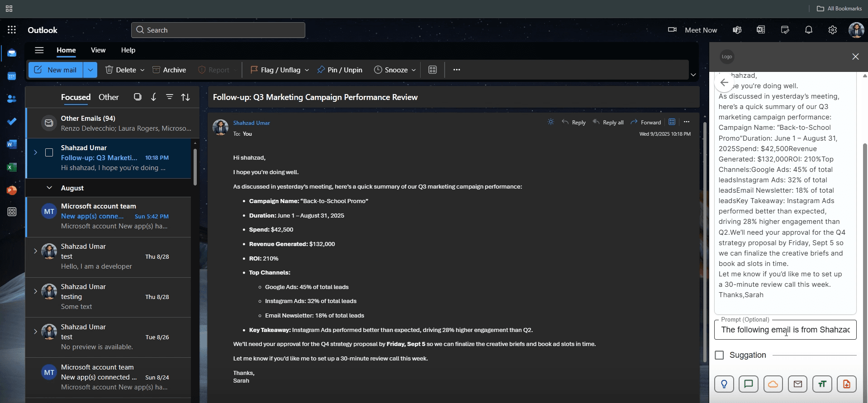Open Other Emails (94) group
Screen dimensions: 868x403
coord(113,123)
